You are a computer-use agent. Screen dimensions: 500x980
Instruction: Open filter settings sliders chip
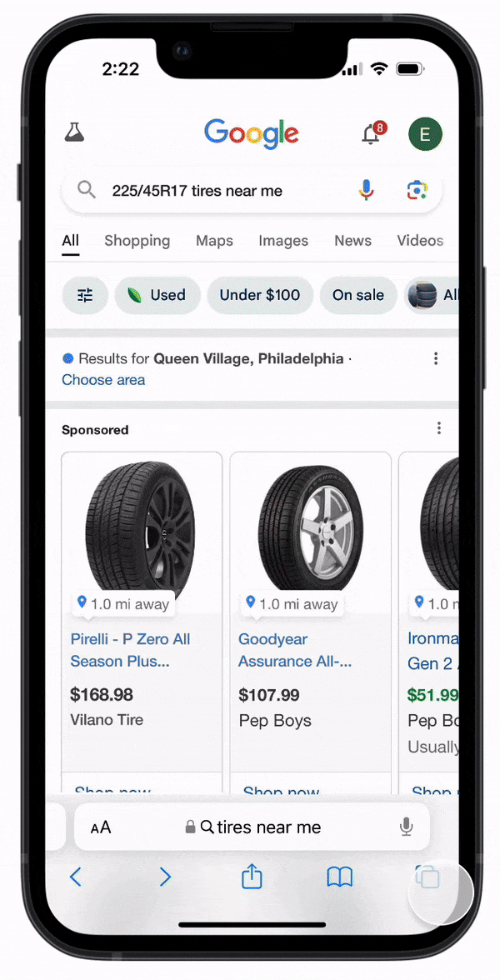pyautogui.click(x=85, y=295)
